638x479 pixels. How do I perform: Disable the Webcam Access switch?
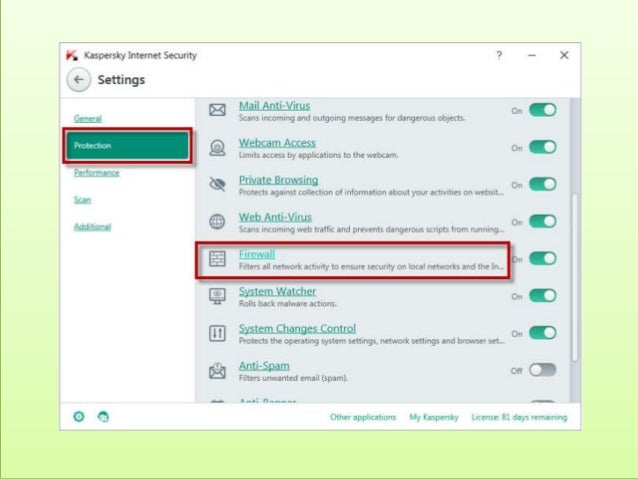click(x=543, y=147)
